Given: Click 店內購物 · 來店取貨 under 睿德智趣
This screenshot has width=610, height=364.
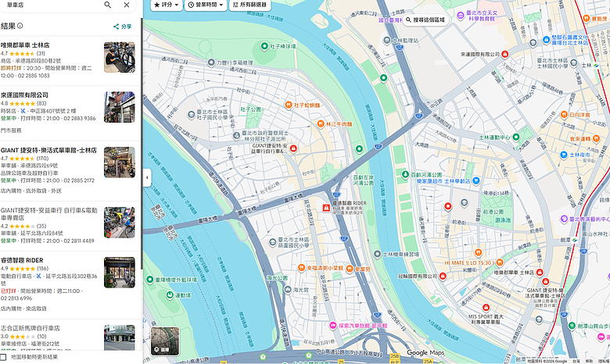Looking at the screenshot, I should 23,309.
